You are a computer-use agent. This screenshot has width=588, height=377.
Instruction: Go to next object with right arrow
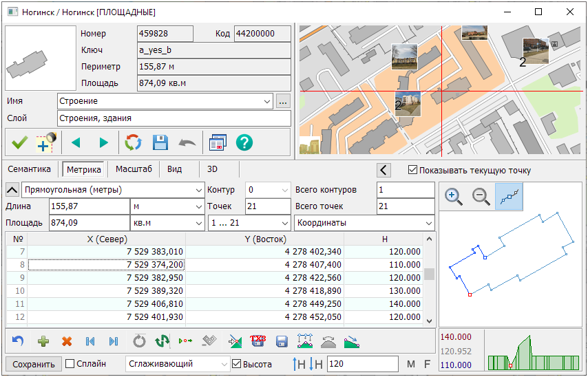coord(104,143)
